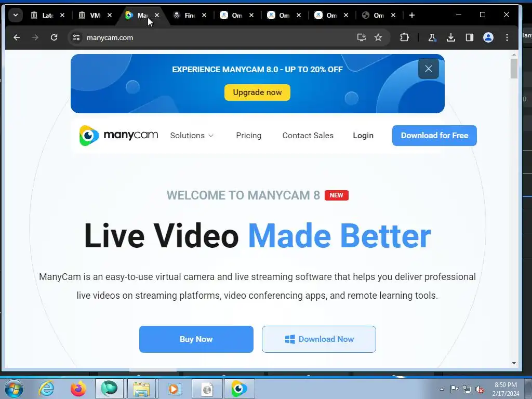Close the 'Fin' tab with its X

(x=204, y=15)
